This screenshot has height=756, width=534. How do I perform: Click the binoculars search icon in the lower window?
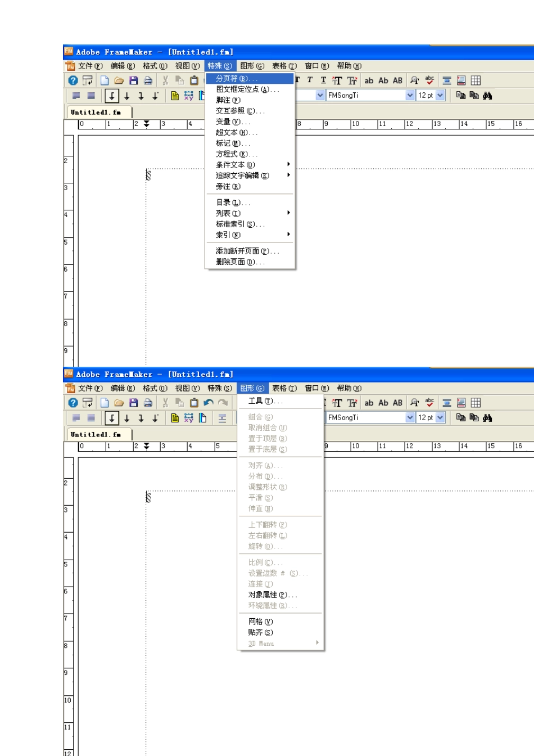pyautogui.click(x=487, y=418)
